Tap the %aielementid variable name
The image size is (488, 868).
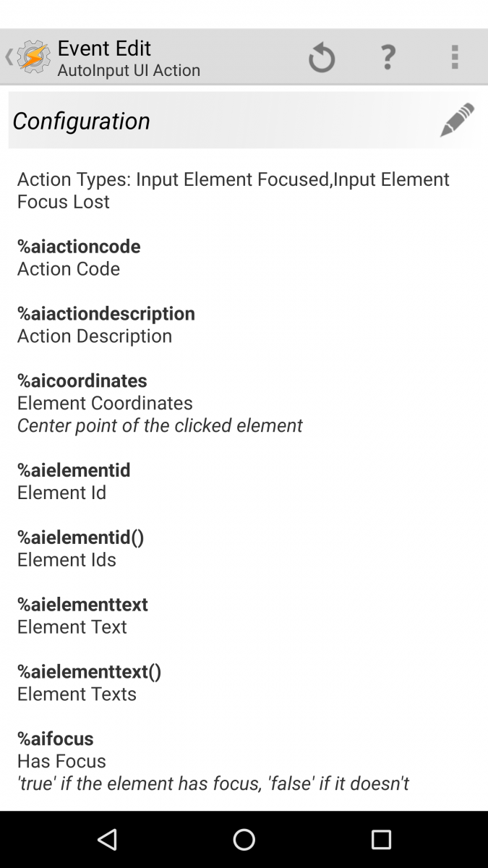tap(73, 470)
